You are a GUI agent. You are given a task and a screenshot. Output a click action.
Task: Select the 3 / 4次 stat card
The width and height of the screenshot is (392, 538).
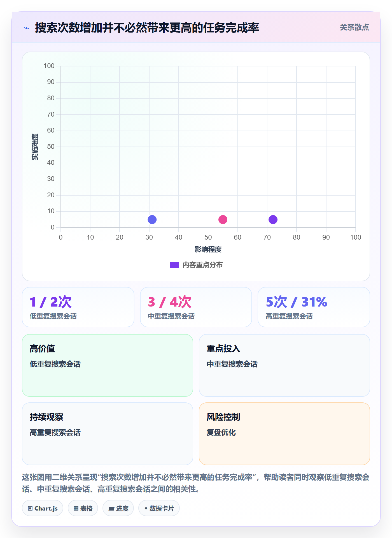(196, 307)
